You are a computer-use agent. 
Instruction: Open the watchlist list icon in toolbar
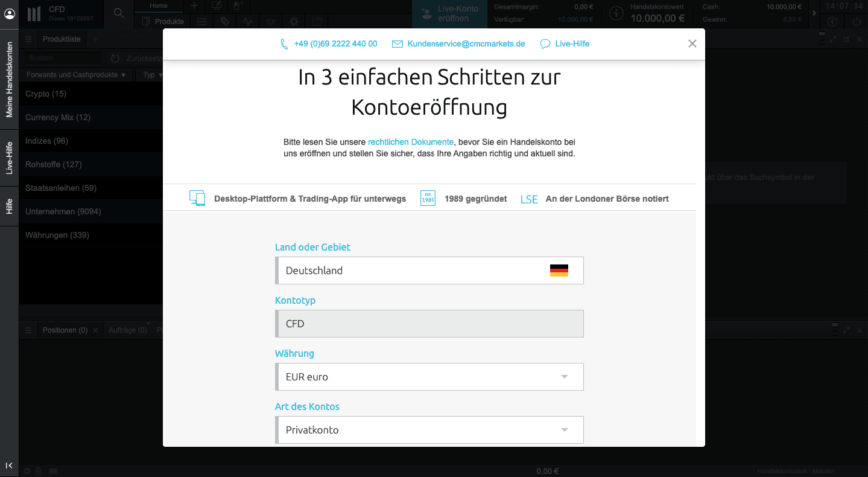click(x=202, y=22)
